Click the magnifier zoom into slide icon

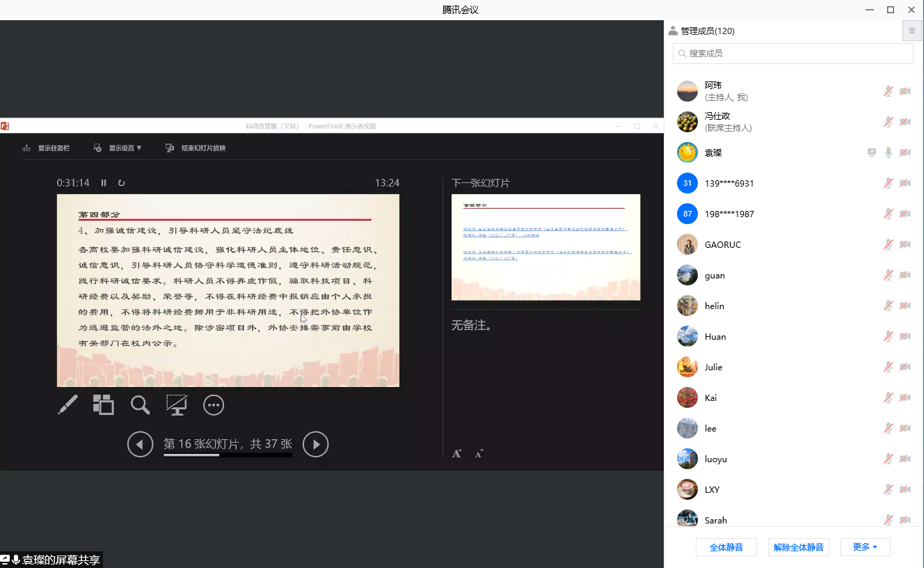141,405
